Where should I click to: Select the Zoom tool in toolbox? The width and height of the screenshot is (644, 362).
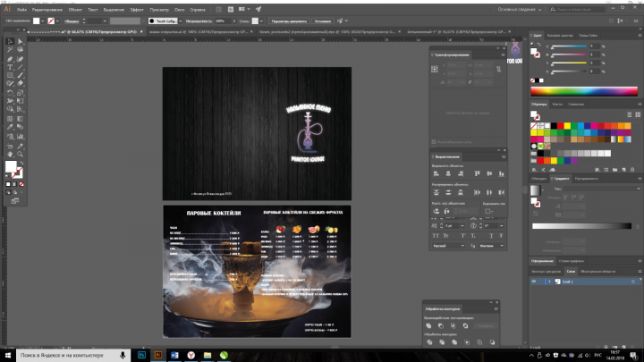click(20, 155)
